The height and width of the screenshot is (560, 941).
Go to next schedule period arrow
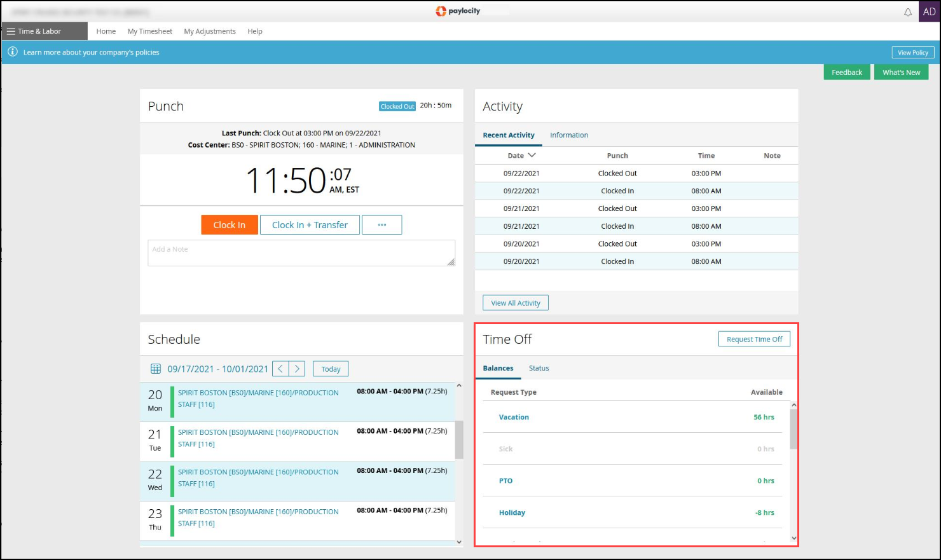pyautogui.click(x=297, y=369)
